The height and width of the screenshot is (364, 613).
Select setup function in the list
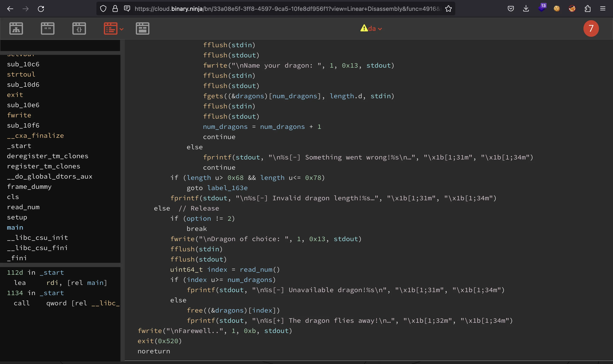click(x=17, y=217)
